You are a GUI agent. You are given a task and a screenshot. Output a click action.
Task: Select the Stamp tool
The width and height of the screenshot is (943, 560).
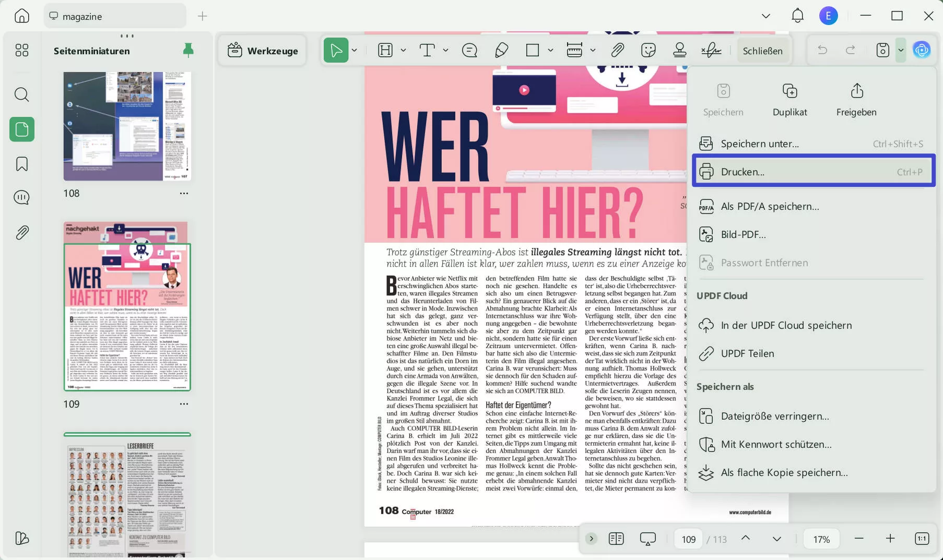pyautogui.click(x=679, y=50)
